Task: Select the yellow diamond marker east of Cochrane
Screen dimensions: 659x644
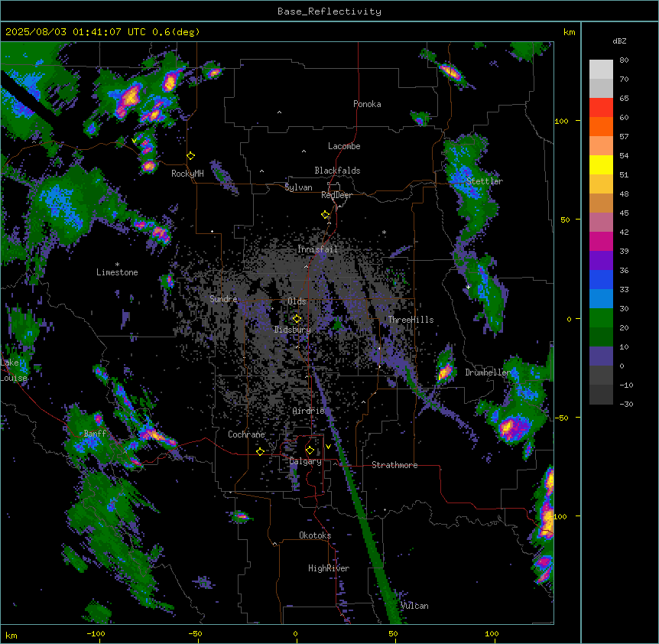Action: click(260, 451)
